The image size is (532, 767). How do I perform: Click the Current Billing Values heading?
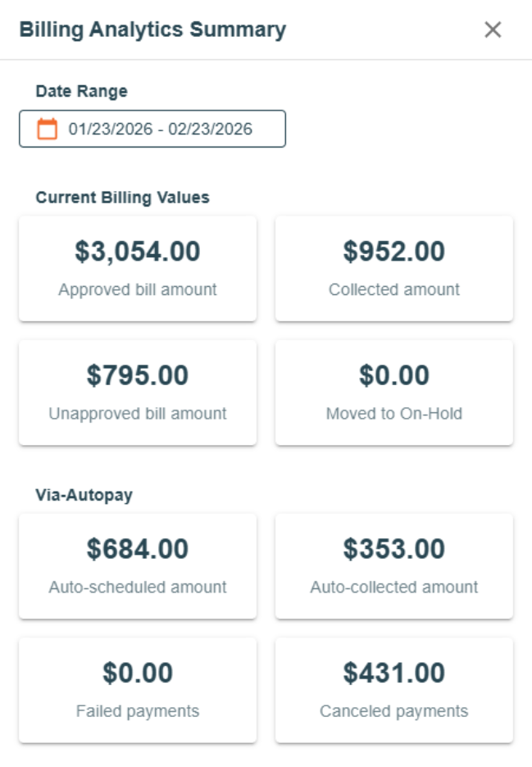[x=122, y=197]
